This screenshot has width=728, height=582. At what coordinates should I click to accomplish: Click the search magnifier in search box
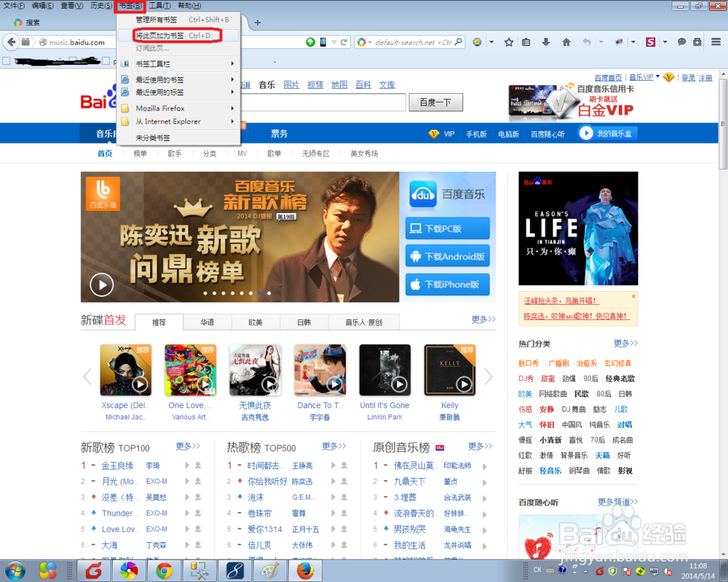pos(458,41)
